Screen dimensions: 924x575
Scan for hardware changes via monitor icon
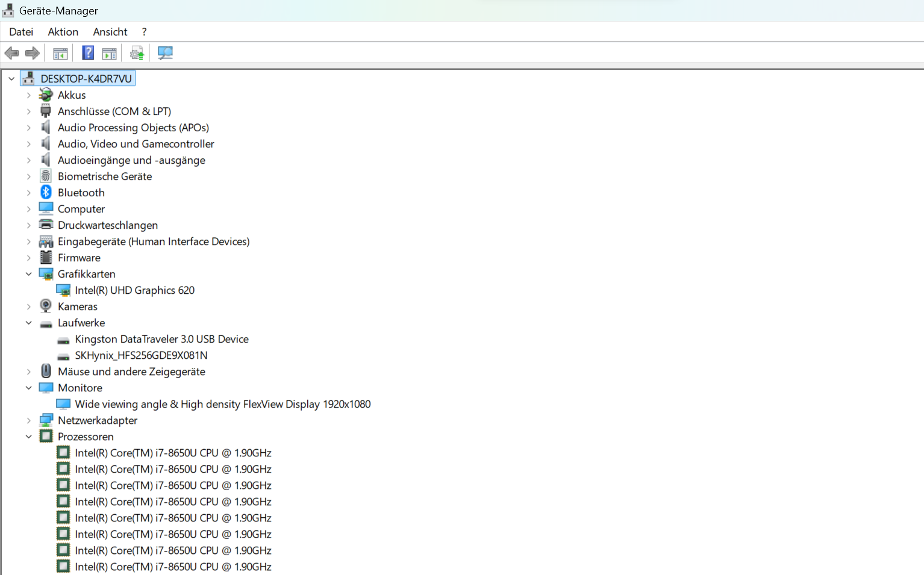pyautogui.click(x=165, y=53)
